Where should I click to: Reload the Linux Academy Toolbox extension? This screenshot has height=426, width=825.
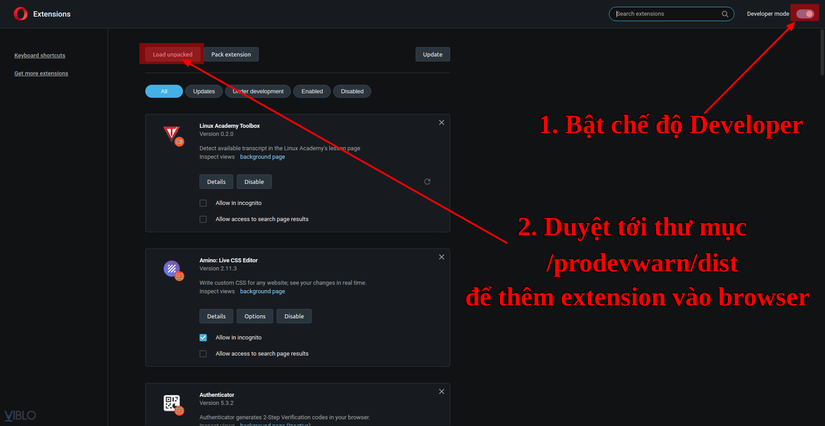(427, 181)
